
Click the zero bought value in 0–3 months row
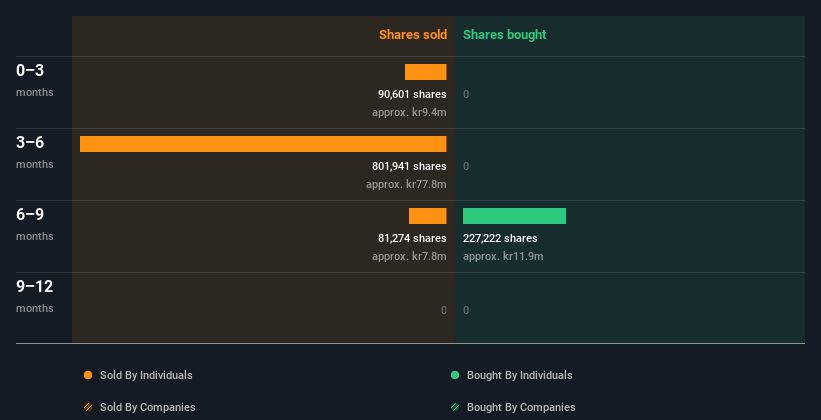click(466, 94)
